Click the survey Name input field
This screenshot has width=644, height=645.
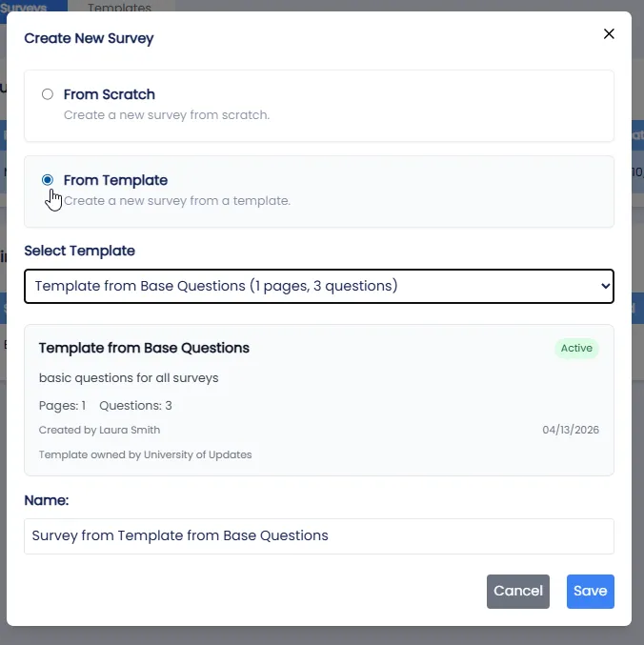click(x=319, y=536)
